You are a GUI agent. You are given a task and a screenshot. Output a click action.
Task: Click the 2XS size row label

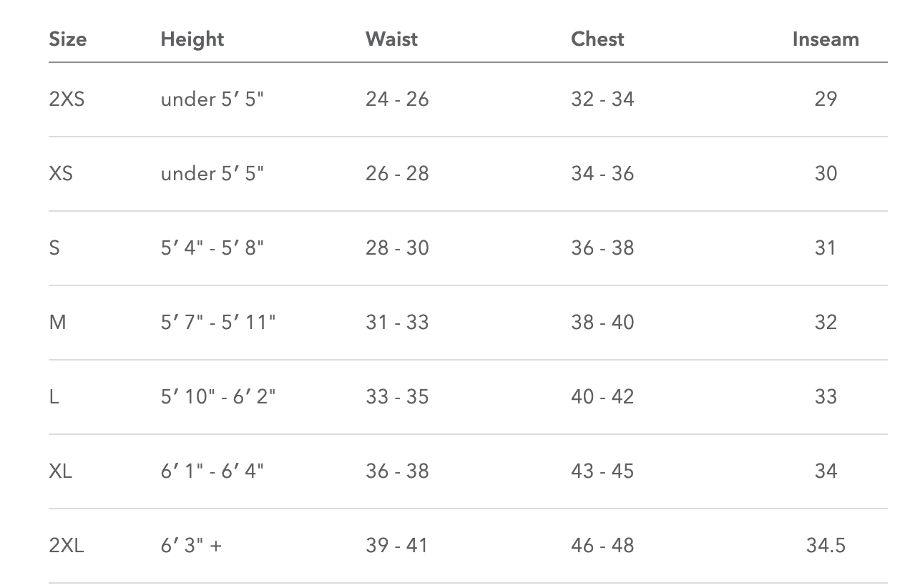(67, 99)
